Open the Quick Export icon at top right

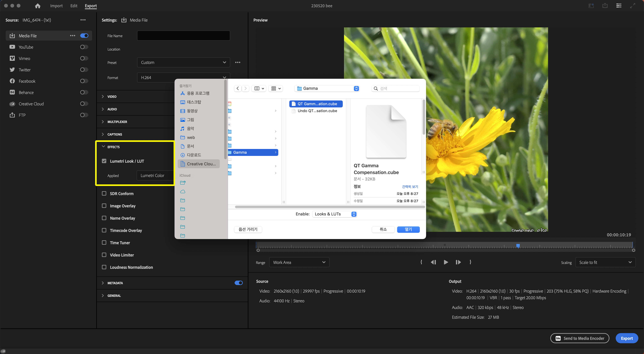click(x=605, y=6)
